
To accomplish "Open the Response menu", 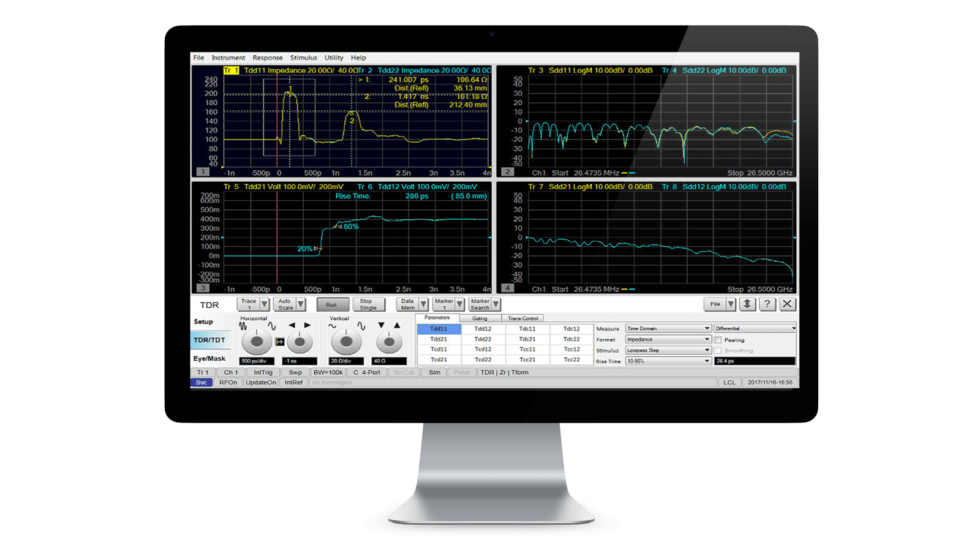I will click(268, 58).
